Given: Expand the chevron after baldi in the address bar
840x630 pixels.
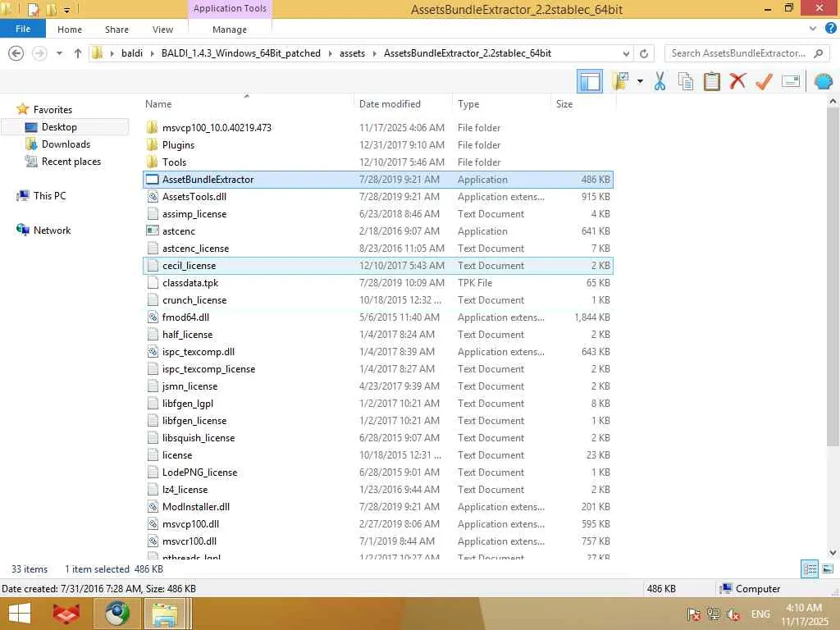Looking at the screenshot, I should 152,53.
